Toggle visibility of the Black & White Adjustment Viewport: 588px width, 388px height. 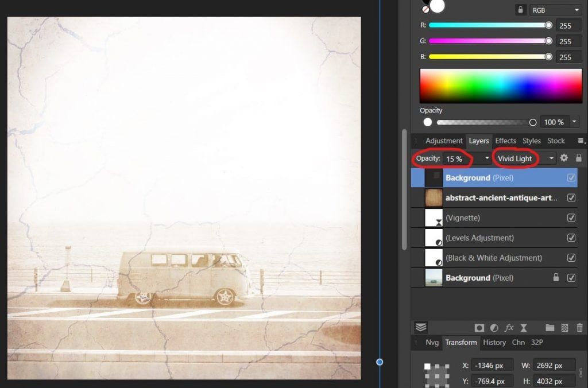[x=571, y=258]
